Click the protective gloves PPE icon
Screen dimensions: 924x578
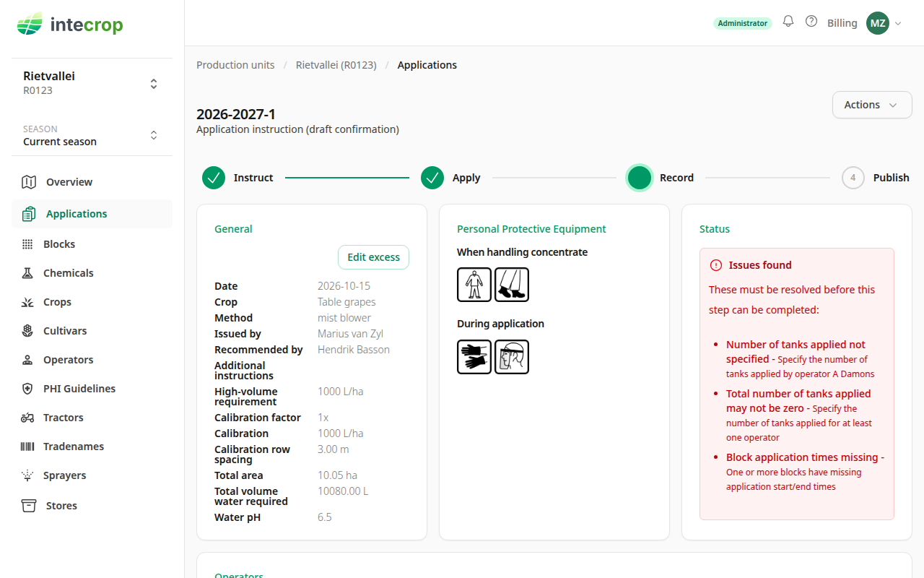pyautogui.click(x=474, y=357)
